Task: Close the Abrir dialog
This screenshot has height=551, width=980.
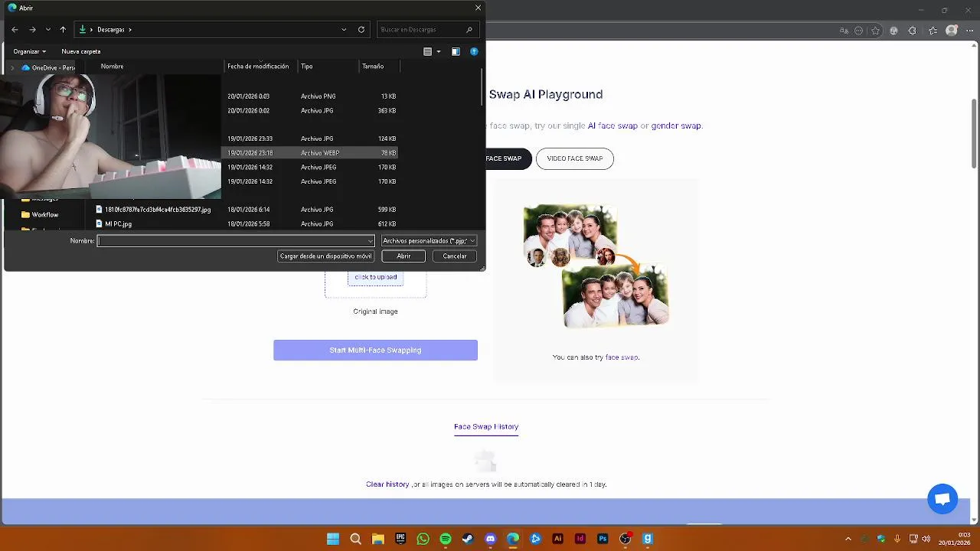Action: [x=479, y=8]
